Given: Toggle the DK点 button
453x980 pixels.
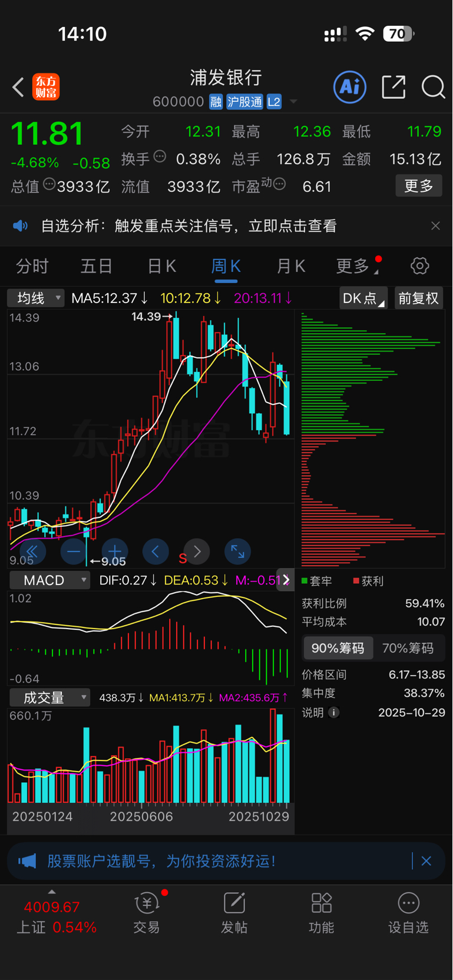Looking at the screenshot, I should tap(363, 298).
